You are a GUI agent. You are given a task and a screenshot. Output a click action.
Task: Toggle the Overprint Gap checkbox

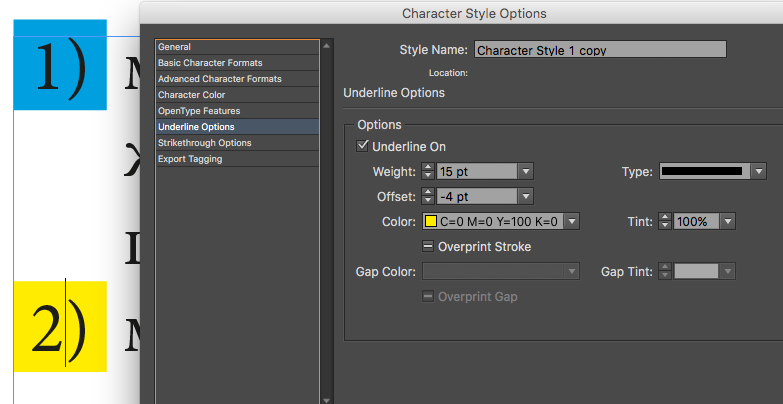(x=428, y=296)
